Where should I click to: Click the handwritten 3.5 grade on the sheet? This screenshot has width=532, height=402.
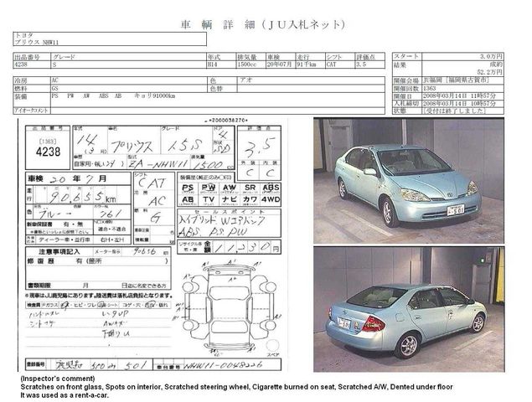(260, 147)
